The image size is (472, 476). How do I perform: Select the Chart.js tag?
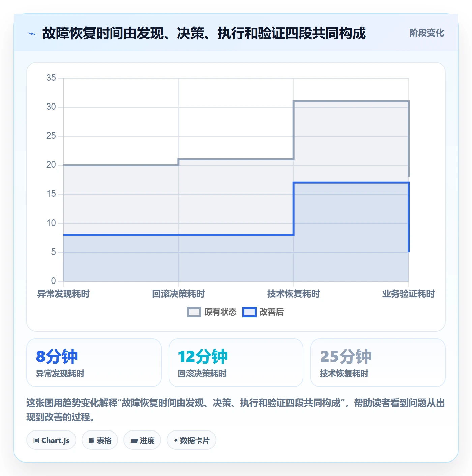click(x=51, y=440)
